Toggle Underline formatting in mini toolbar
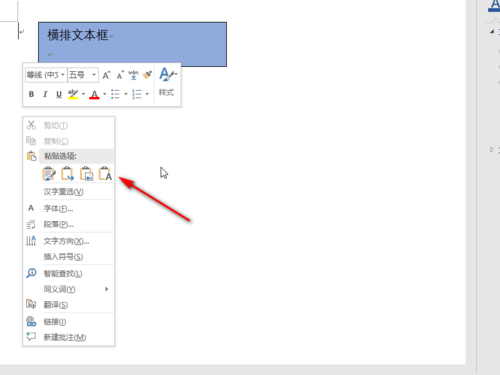 [59, 94]
